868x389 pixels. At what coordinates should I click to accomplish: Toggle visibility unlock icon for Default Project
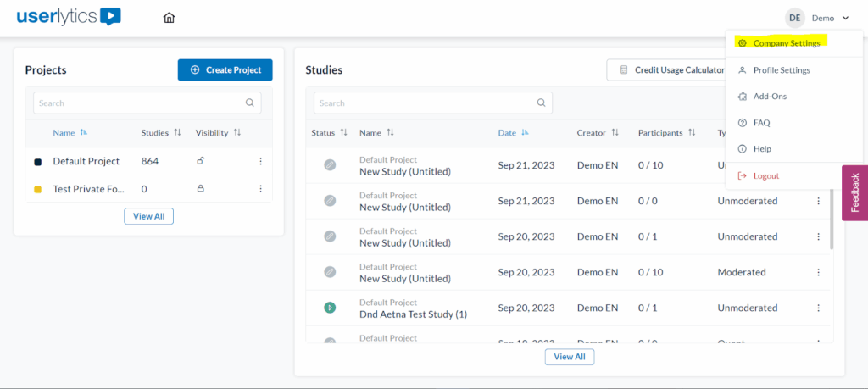(201, 161)
